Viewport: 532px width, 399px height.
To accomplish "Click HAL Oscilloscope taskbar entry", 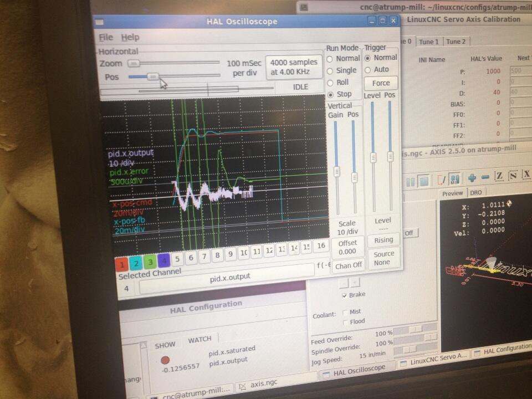I will 357,370.
